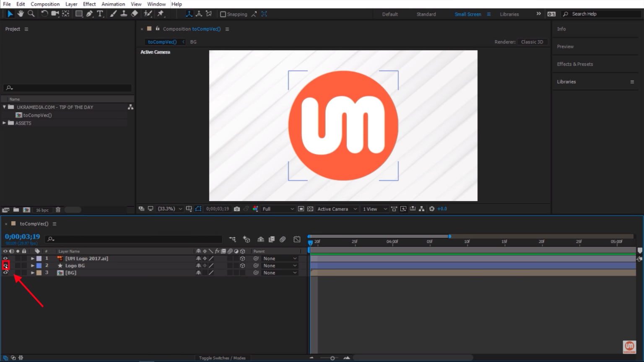Viewport: 644px width, 362px height.
Task: Toggle visibility of the BG layer
Action: [x=5, y=273]
